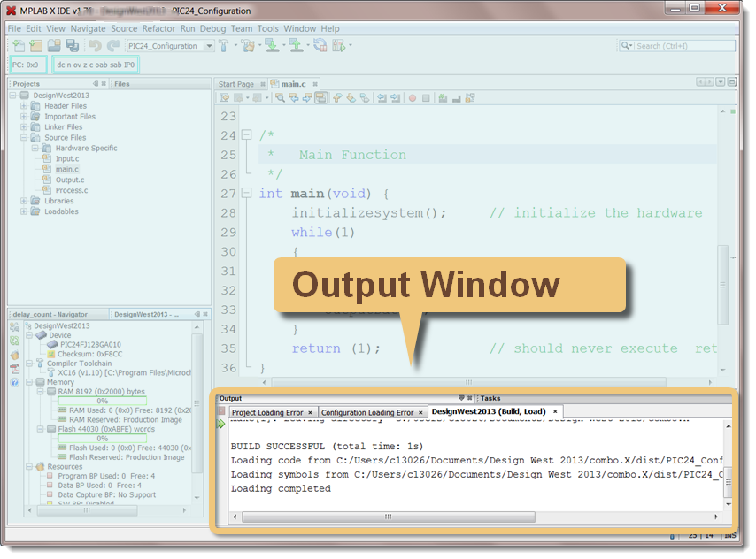Select the New Project icon
This screenshot has height=559, width=756.
click(x=34, y=45)
